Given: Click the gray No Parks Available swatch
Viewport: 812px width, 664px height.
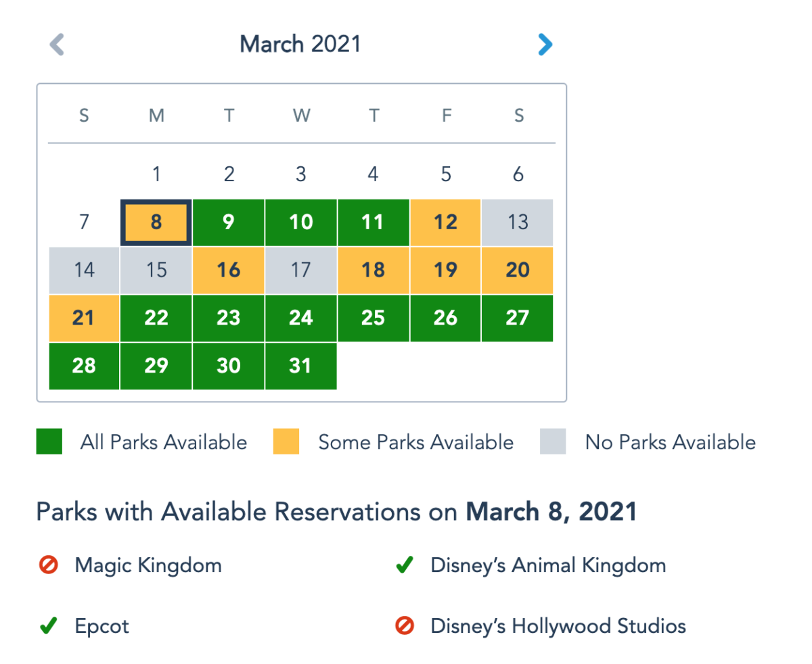Looking at the screenshot, I should 553,442.
